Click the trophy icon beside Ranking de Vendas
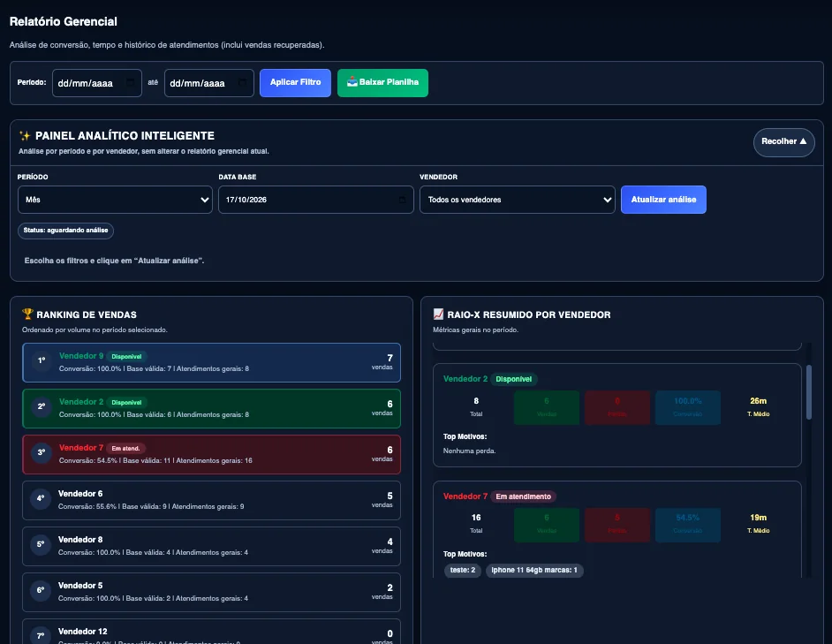Screen dimensions: 832x644 [x=27, y=314]
